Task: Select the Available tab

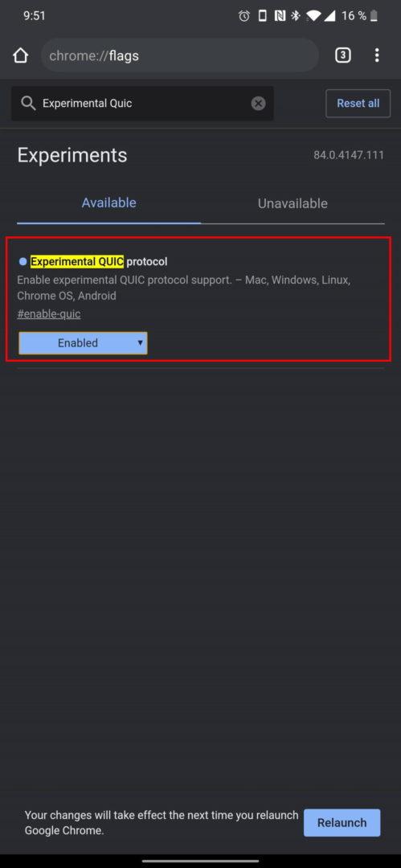Action: point(108,203)
